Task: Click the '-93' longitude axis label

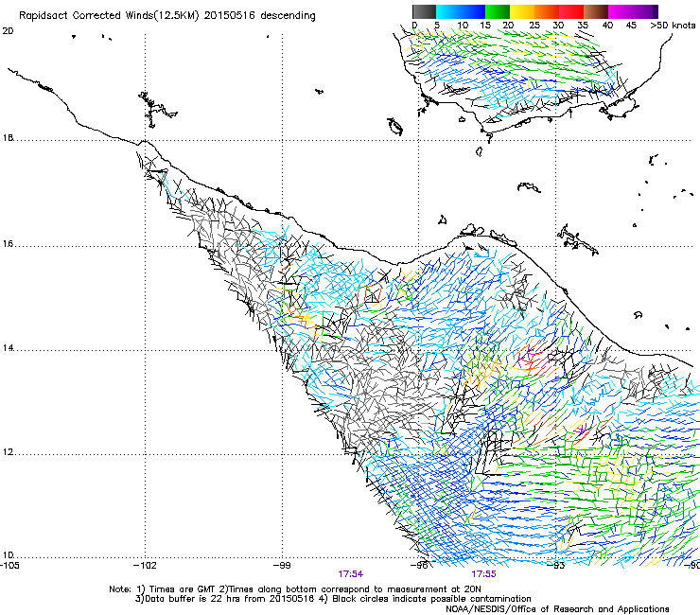Action: [556, 566]
